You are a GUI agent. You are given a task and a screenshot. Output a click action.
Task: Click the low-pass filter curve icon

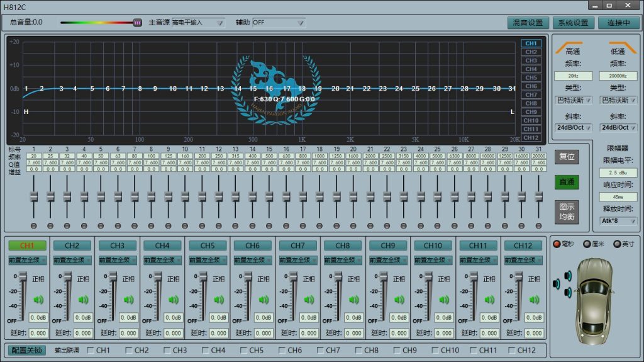[x=622, y=47]
